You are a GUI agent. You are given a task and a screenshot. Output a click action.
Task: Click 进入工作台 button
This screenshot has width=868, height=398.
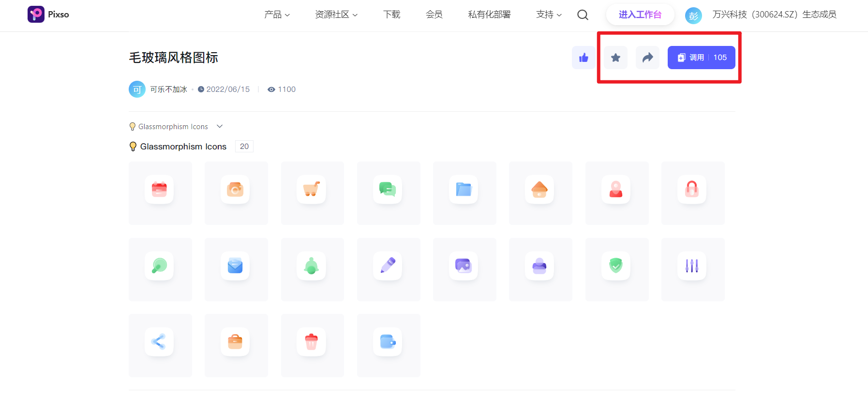point(640,15)
